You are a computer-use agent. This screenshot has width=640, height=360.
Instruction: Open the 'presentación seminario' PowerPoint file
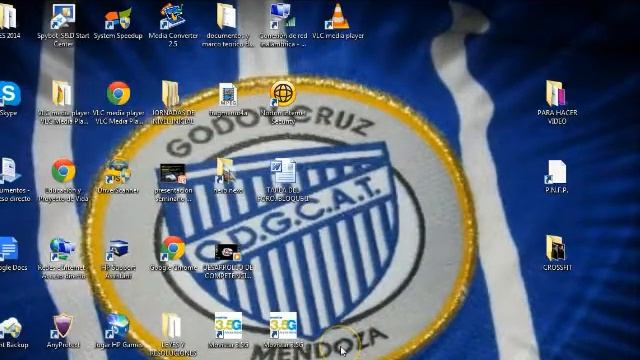[173, 174]
